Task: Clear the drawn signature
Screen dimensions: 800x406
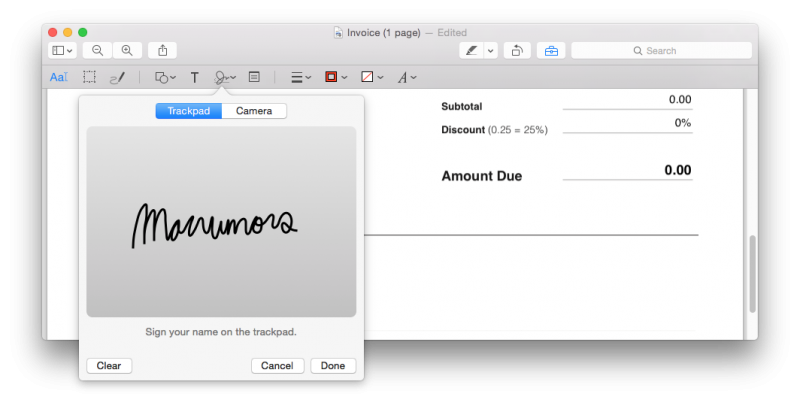Action: tap(109, 366)
